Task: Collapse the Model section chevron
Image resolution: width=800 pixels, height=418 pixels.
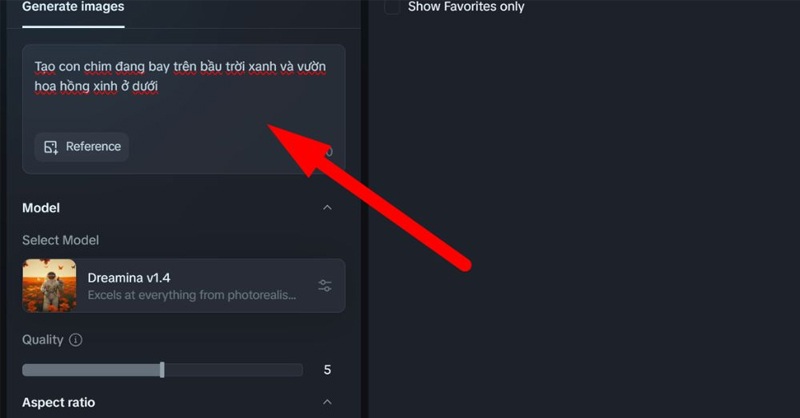Action: point(327,208)
